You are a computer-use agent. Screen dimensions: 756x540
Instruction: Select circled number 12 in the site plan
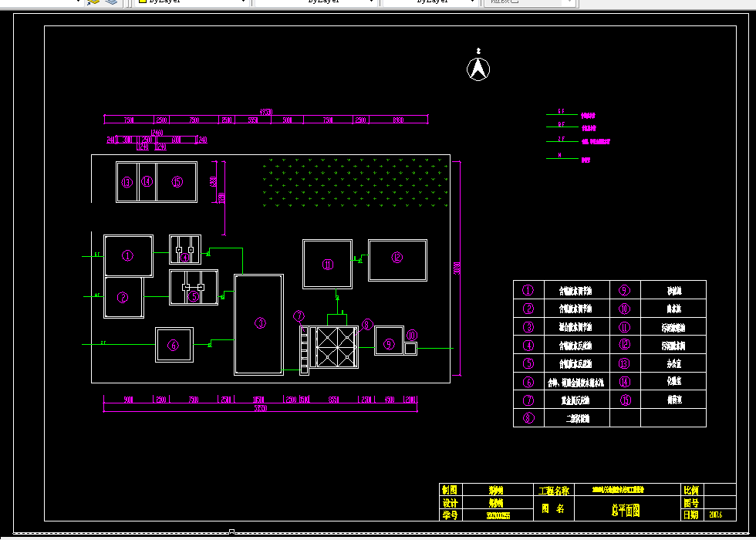tap(397, 258)
